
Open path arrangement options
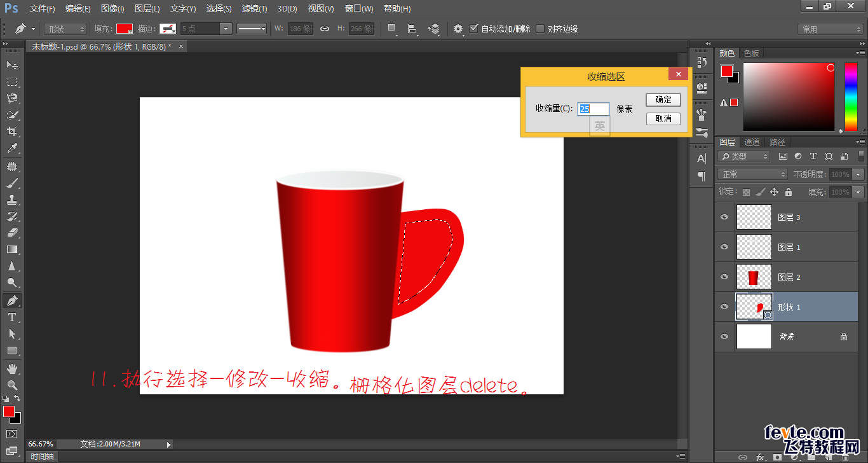point(434,29)
